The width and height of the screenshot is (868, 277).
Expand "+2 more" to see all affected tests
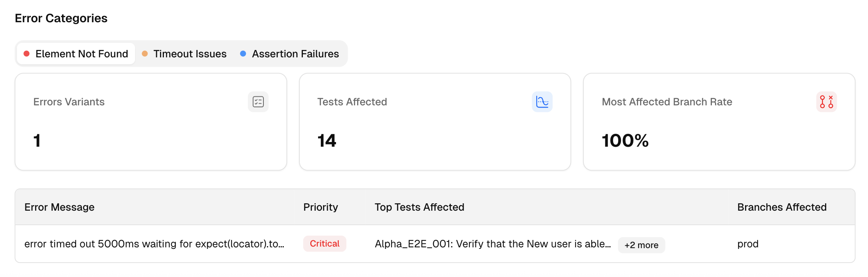[x=641, y=245]
